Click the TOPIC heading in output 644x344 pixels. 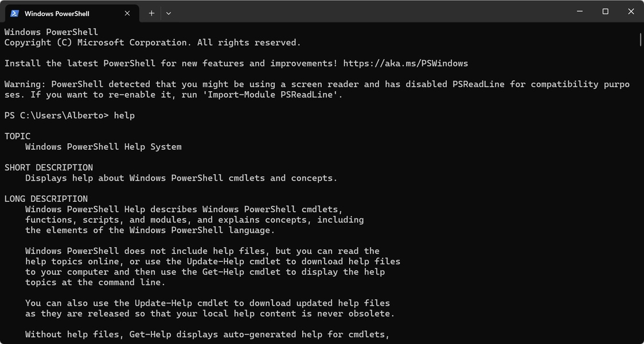[x=17, y=136]
